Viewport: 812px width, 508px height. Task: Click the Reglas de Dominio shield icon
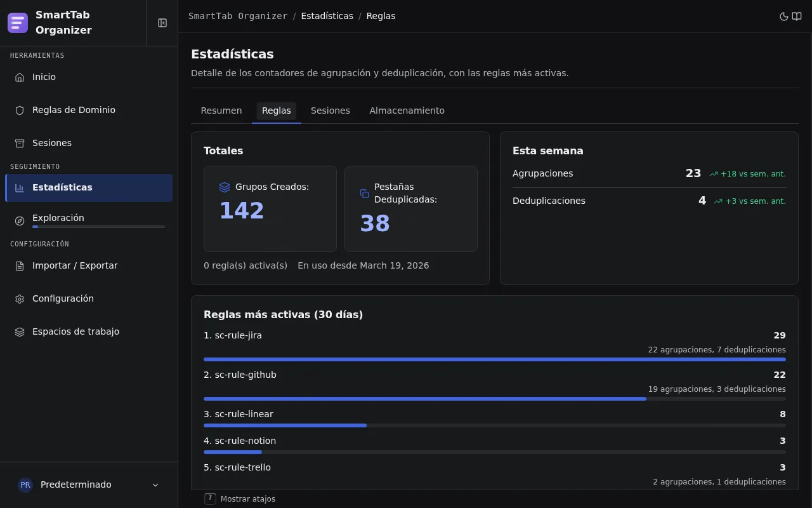(20, 110)
